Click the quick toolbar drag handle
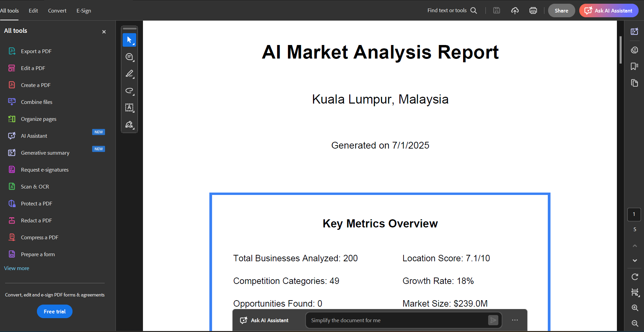 tap(129, 28)
